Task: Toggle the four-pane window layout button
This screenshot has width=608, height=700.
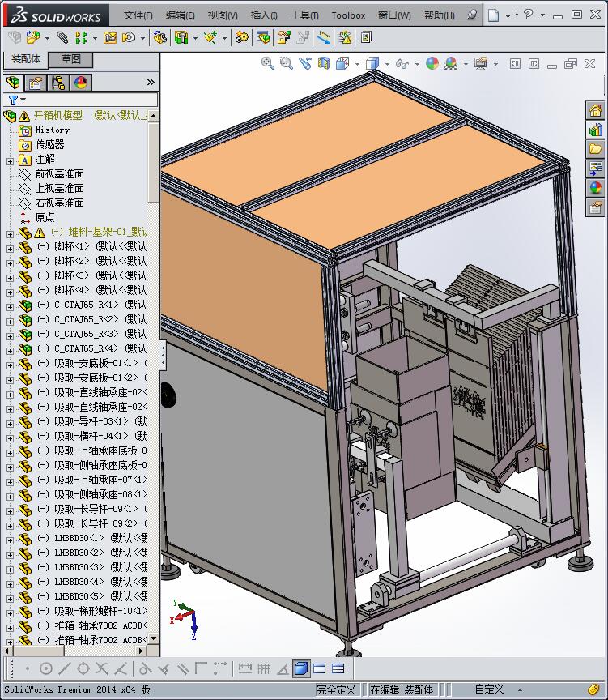Action: click(x=338, y=668)
